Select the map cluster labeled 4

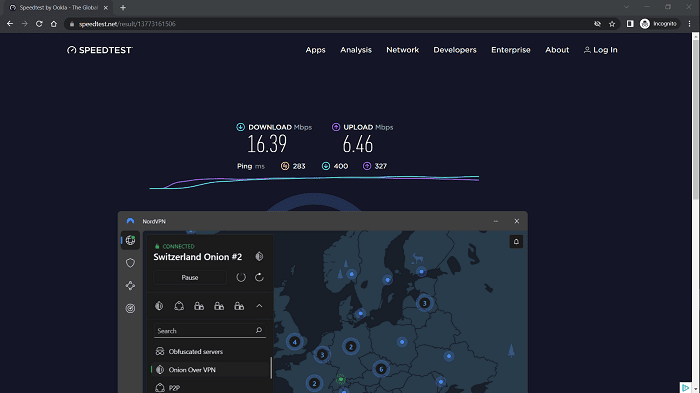[295, 342]
